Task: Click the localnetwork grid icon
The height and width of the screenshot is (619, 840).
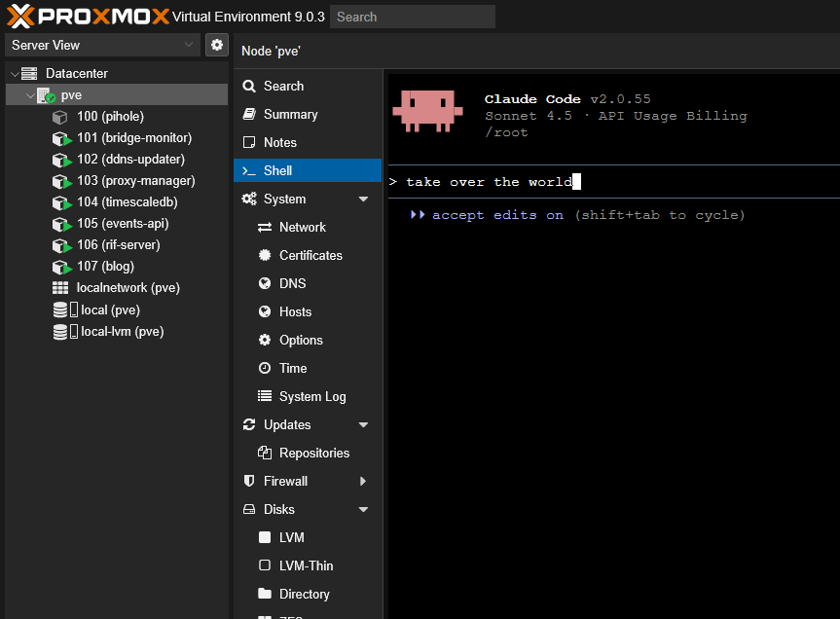Action: [60, 288]
